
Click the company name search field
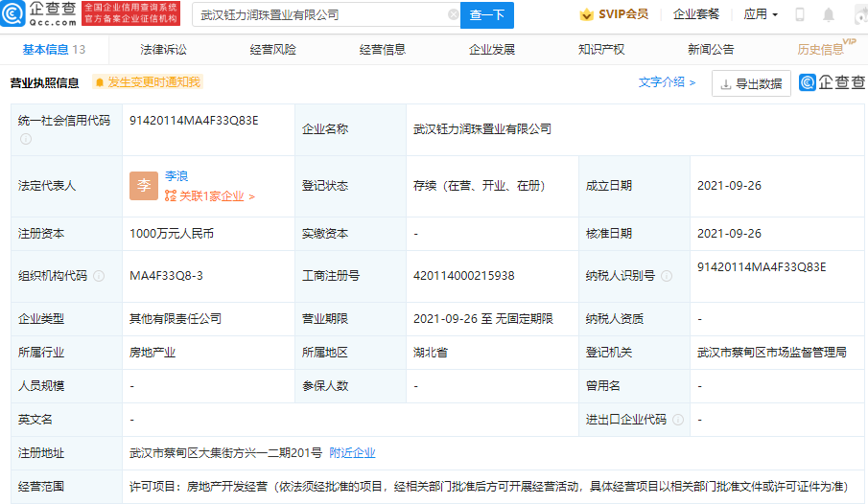click(321, 15)
